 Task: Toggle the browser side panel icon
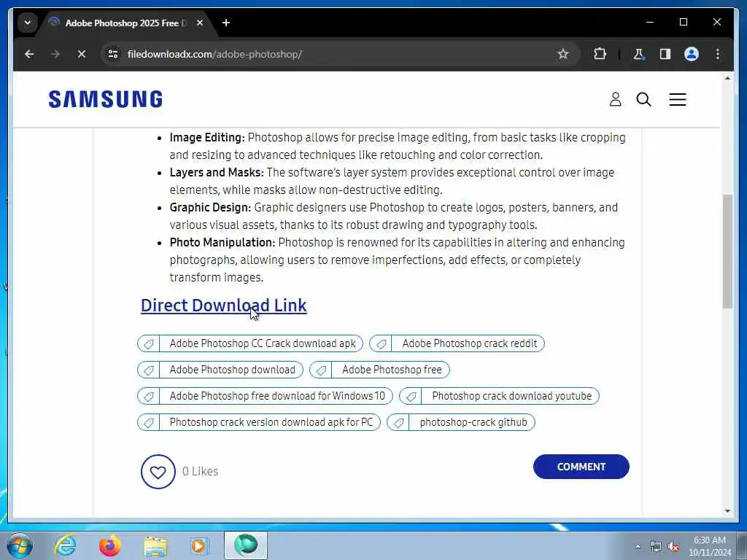tap(665, 54)
